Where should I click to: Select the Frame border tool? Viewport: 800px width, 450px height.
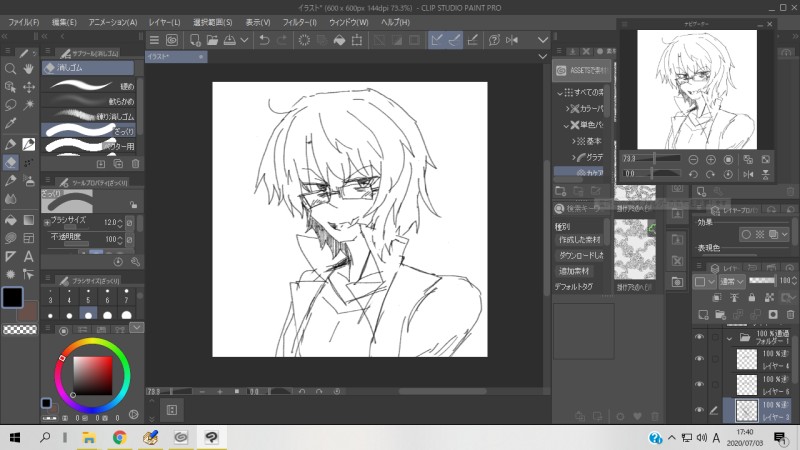click(x=29, y=238)
